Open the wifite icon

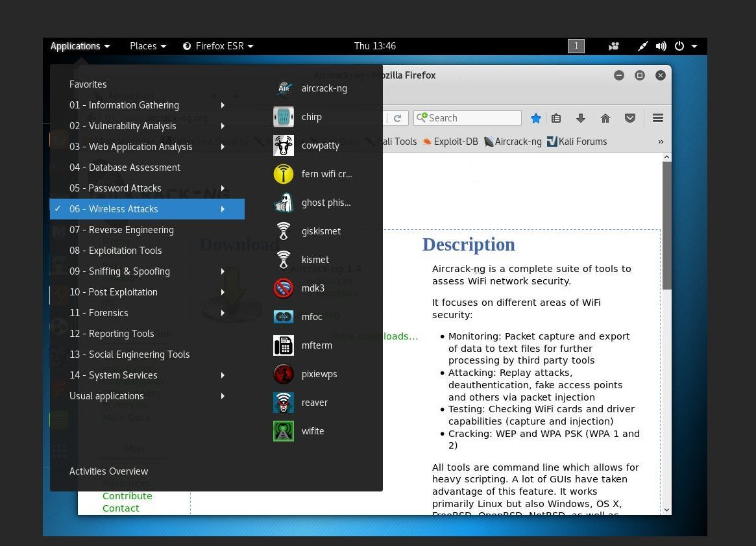(x=284, y=430)
